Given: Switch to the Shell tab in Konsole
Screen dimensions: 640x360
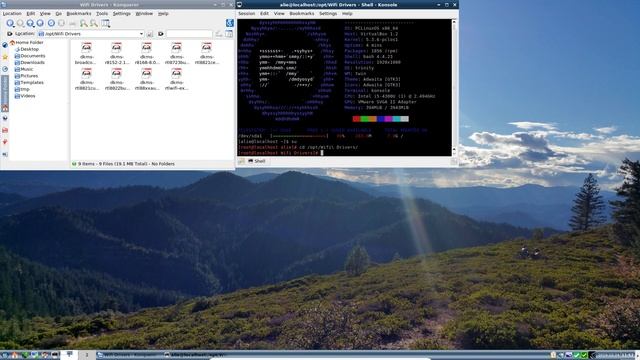Looking at the screenshot, I should pyautogui.click(x=257, y=161).
